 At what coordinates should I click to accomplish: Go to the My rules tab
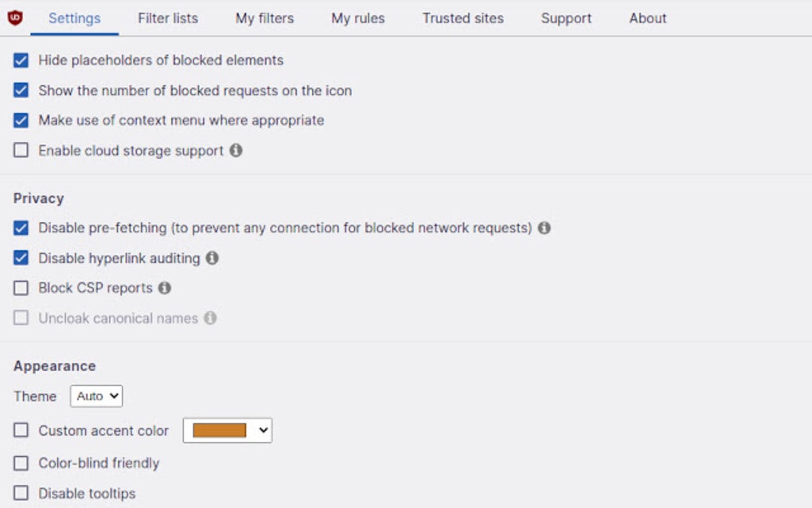(357, 18)
